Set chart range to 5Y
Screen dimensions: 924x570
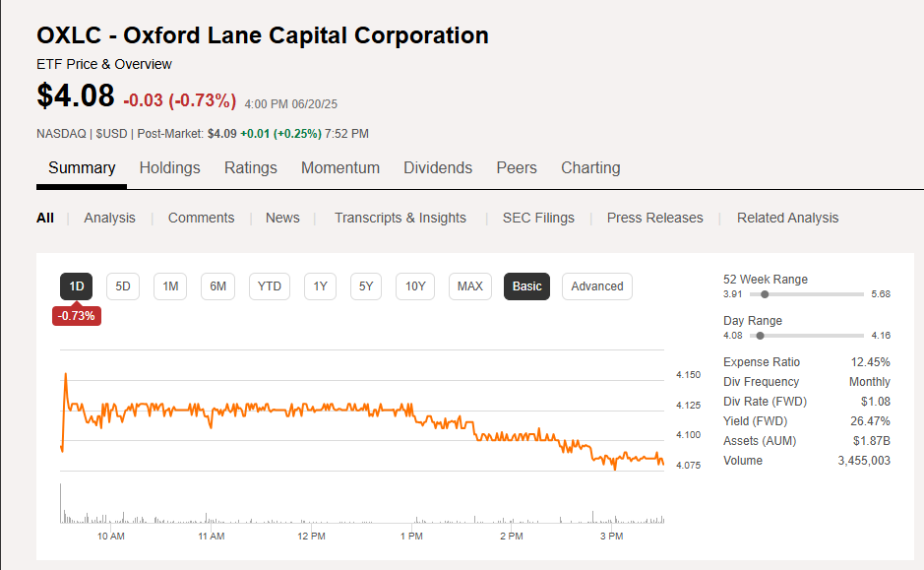pyautogui.click(x=366, y=286)
